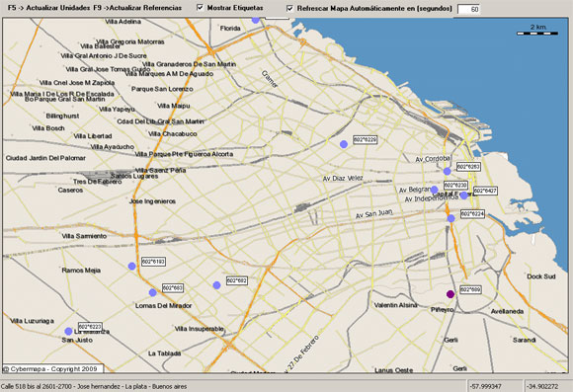Click the unit label tag near Ramos Mejia
The image size is (573, 392).
point(153,262)
